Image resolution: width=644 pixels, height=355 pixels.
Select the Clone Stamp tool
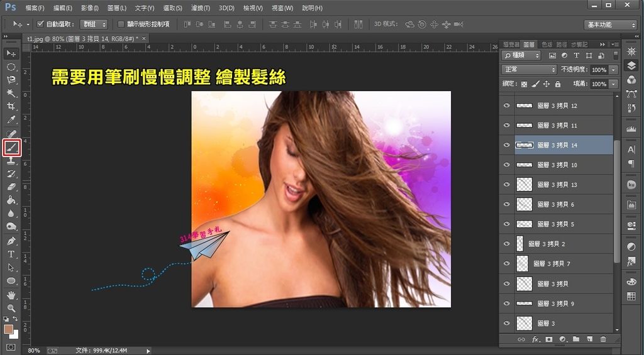11,161
